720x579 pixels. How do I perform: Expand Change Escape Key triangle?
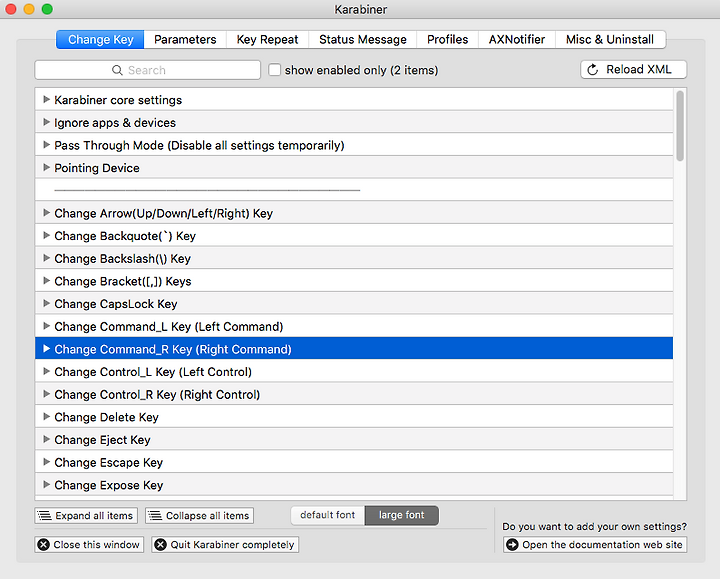(46, 462)
